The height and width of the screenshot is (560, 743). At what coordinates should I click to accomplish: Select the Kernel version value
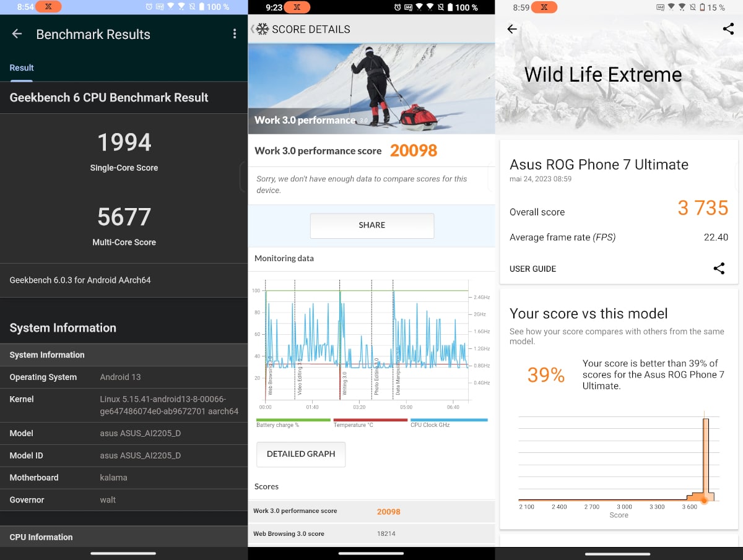click(169, 405)
